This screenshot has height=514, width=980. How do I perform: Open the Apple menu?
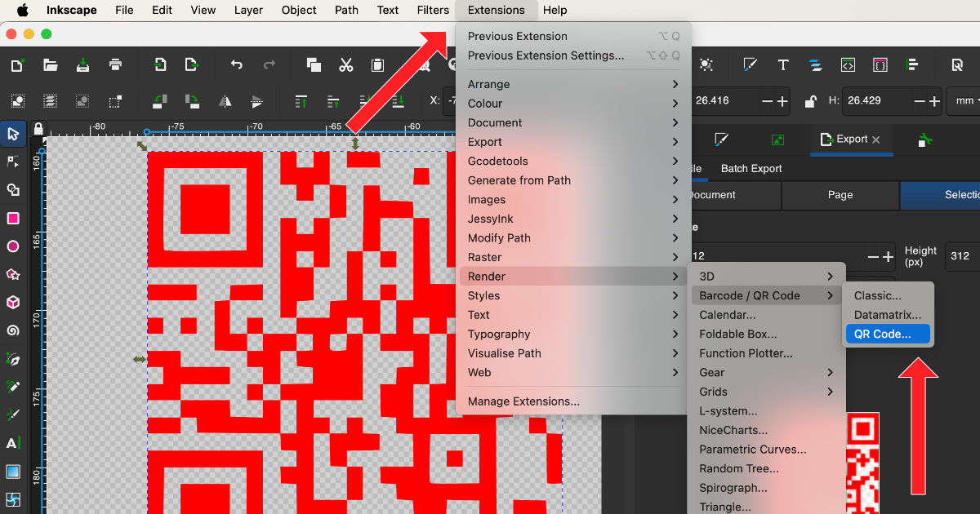[x=22, y=10]
